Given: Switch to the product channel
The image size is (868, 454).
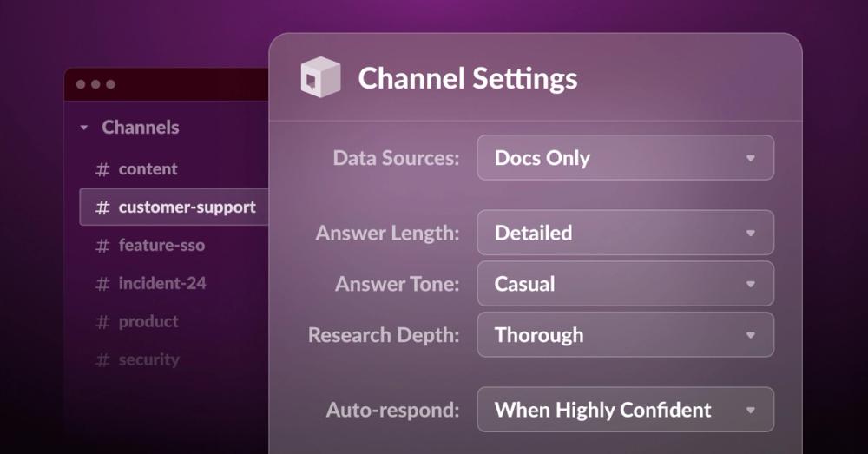Looking at the screenshot, I should click(x=148, y=322).
